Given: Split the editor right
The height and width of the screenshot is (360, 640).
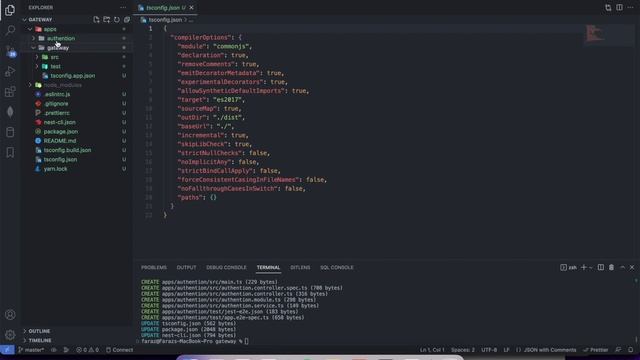Looking at the screenshot, I should (x=619, y=7).
